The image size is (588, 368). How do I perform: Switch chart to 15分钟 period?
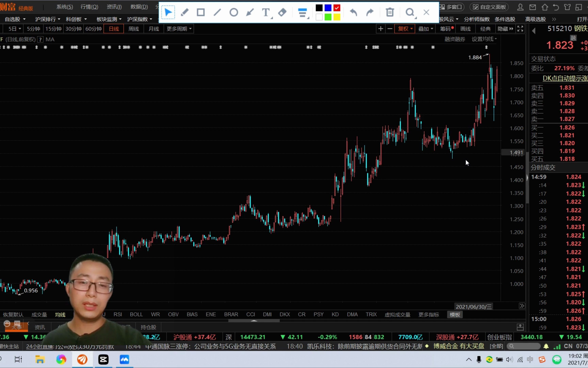click(53, 29)
